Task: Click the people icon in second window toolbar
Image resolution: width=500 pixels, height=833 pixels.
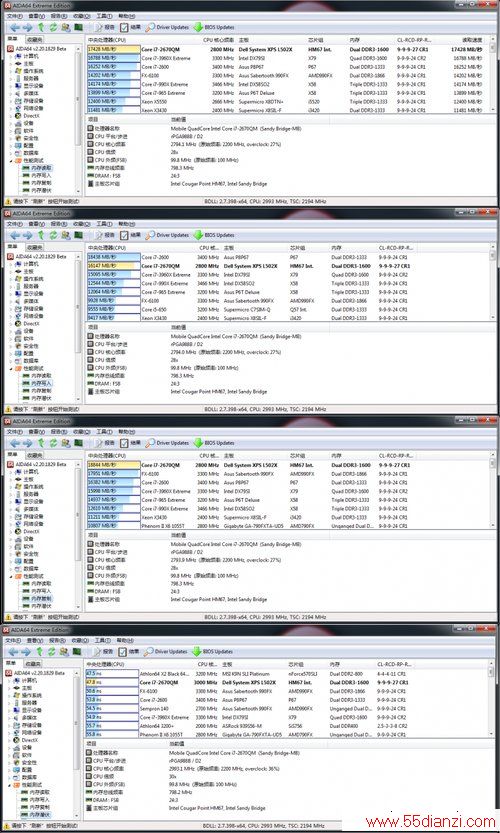Action: tap(66, 235)
